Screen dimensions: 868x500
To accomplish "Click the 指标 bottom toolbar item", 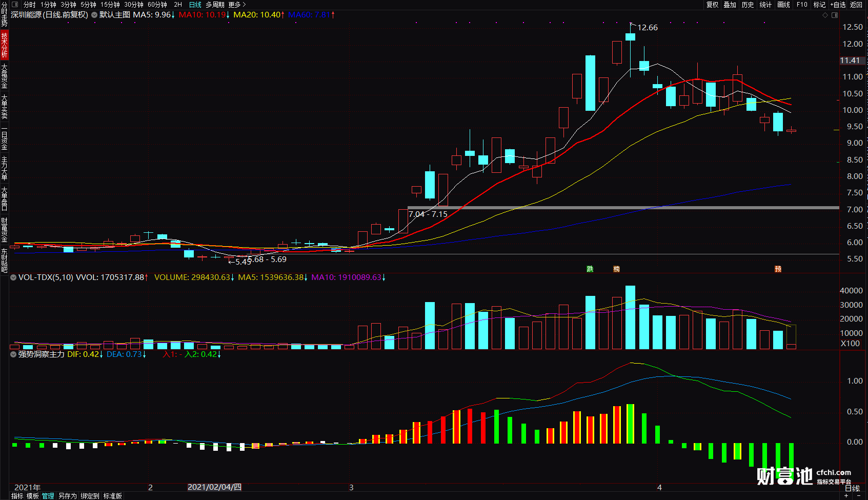I will pyautogui.click(x=17, y=496).
